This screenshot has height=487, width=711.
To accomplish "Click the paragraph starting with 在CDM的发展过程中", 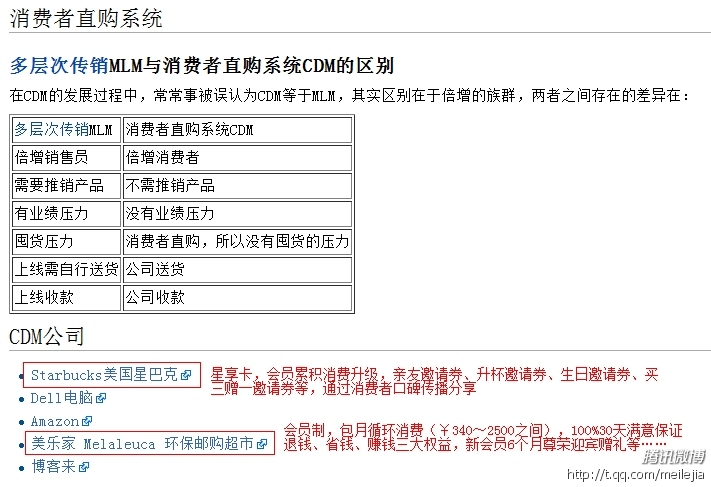I will (349, 96).
